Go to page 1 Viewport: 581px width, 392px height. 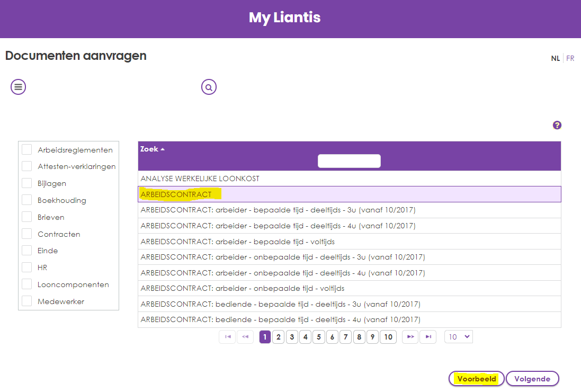coord(265,337)
